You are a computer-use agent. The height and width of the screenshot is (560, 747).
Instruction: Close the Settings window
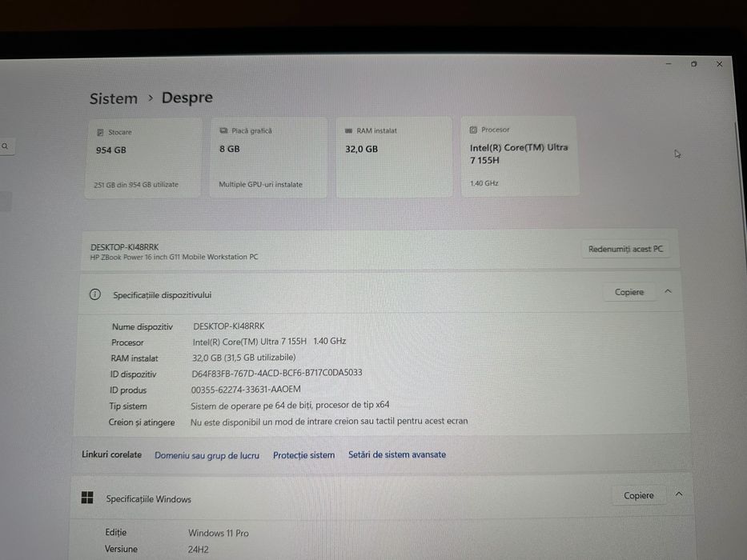719,64
